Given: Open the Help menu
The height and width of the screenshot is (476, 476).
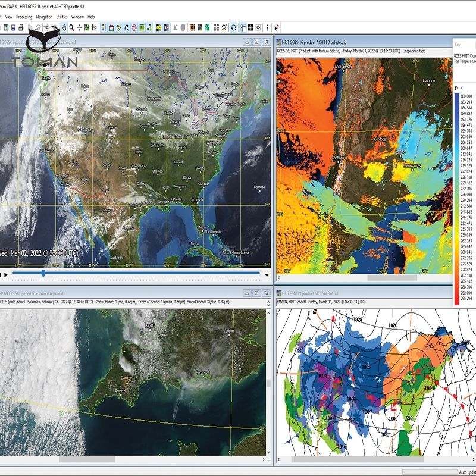Looking at the screenshot, I should click(91, 17).
